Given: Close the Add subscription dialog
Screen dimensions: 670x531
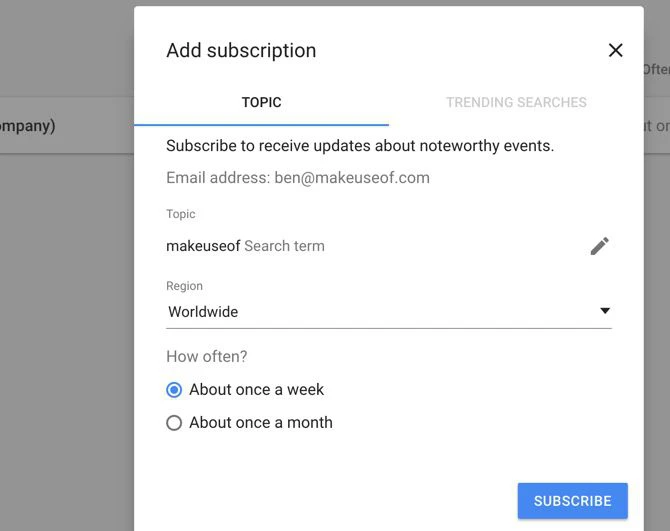Looking at the screenshot, I should [615, 51].
